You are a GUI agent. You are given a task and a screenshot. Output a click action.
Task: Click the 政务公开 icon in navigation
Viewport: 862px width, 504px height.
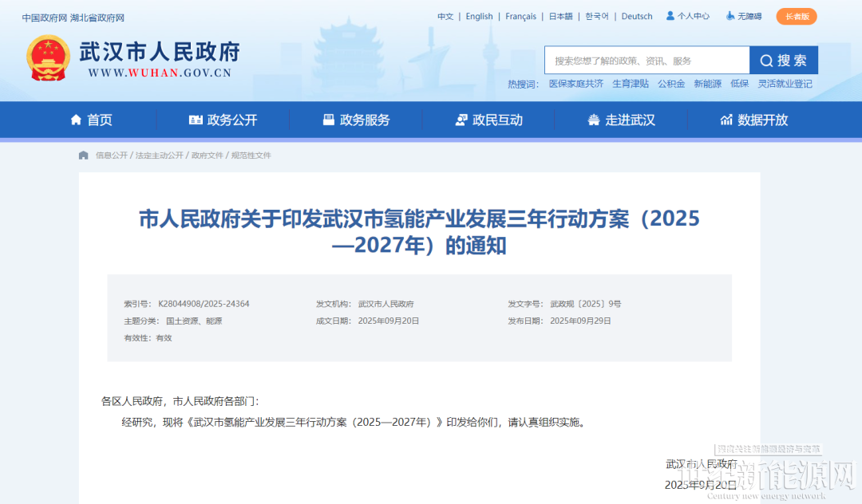coord(196,120)
